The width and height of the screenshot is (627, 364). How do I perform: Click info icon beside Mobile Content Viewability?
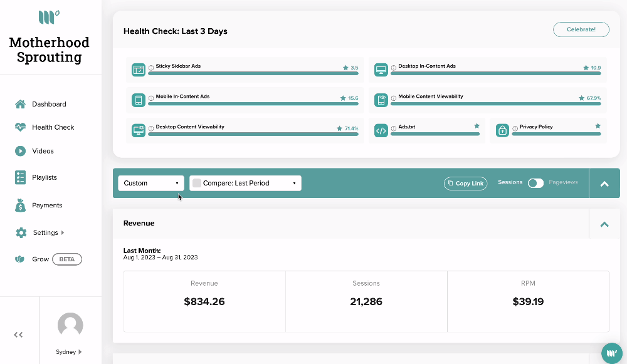coord(394,98)
